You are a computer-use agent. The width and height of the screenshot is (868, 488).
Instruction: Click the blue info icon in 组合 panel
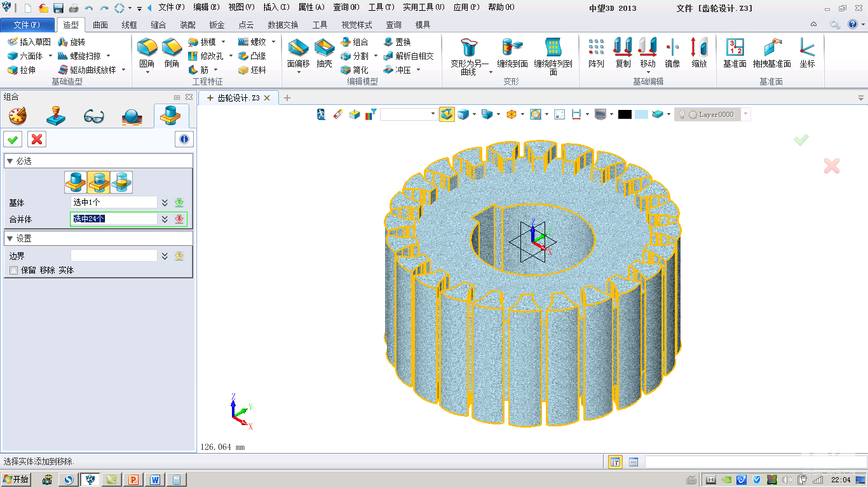pyautogui.click(x=184, y=139)
